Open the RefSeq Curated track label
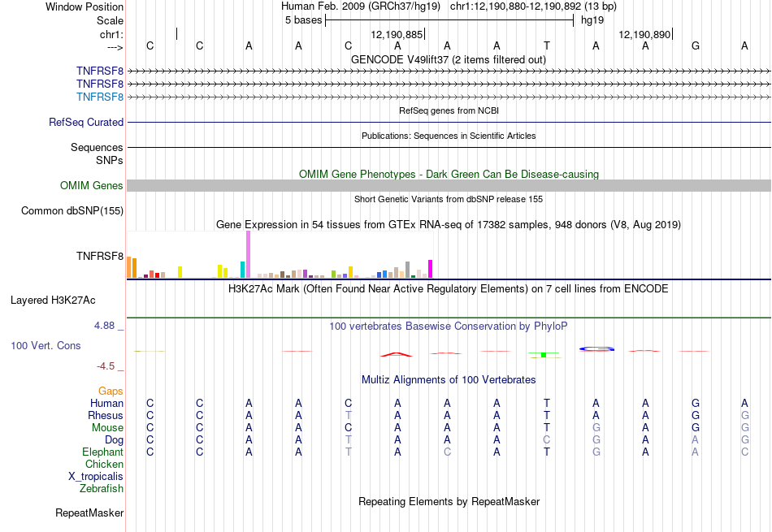Viewport: 772px width, 532px height. tap(85, 122)
